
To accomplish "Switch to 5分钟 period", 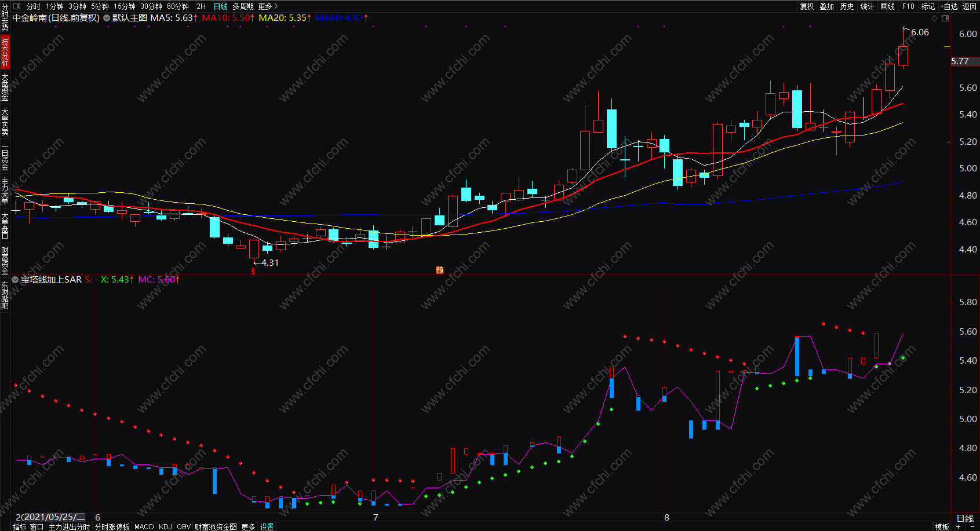I will (100, 6).
